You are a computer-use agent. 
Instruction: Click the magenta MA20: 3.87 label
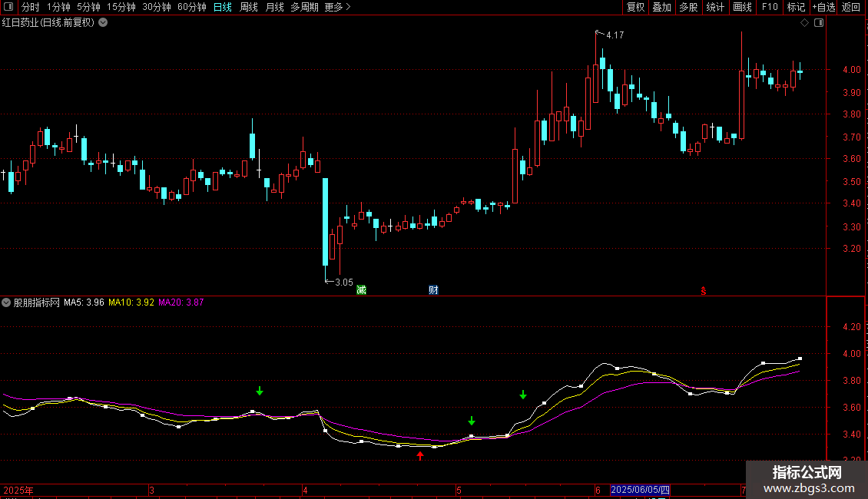coord(181,302)
